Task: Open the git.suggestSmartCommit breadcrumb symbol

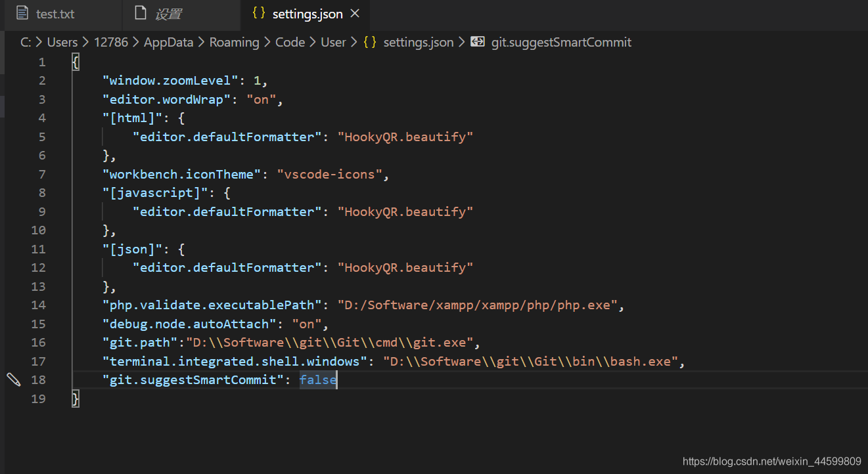Action: tap(561, 42)
